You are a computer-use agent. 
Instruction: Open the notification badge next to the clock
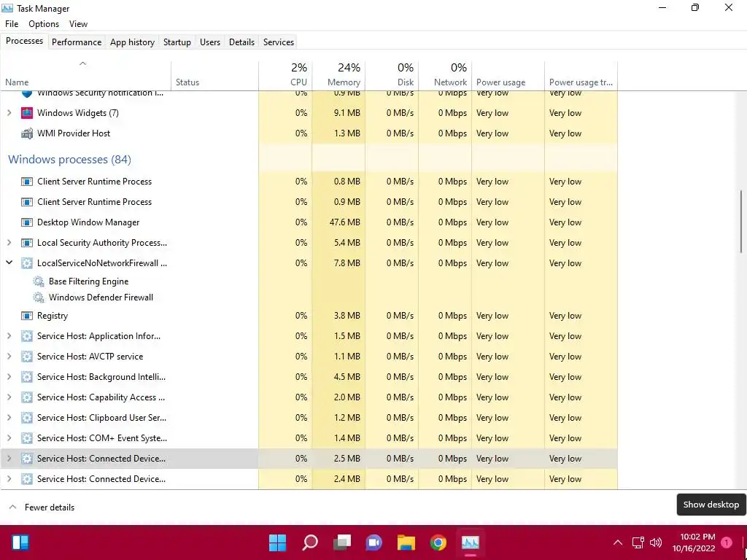727,542
